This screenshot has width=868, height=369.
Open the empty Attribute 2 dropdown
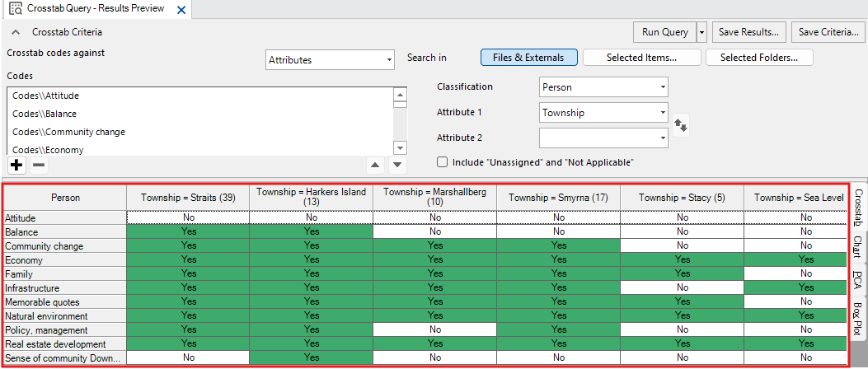pyautogui.click(x=603, y=138)
